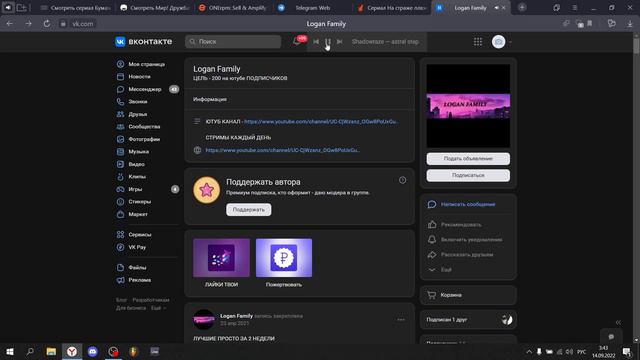Viewport: 640px width, 360px height.
Task: Open the Logan Family group cover image
Action: click(468, 106)
